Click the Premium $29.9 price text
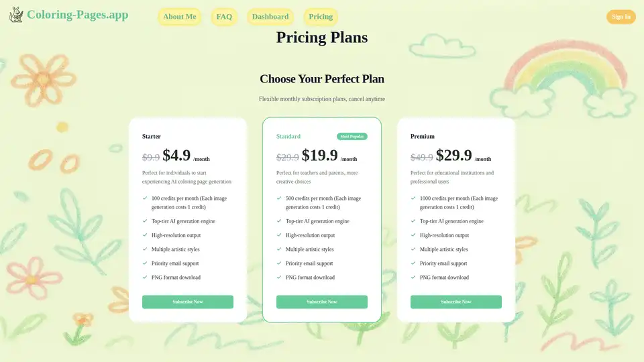Image resolution: width=644 pixels, height=362 pixels. [x=454, y=156]
